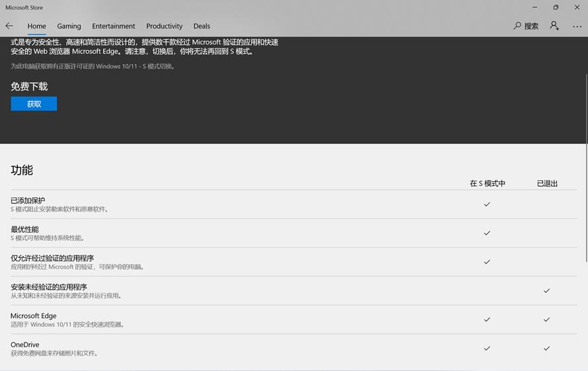This screenshot has height=371, width=588.
Task: Click S-mode checkmark for 仅允许经过验证的应用程序
Action: 487,262
